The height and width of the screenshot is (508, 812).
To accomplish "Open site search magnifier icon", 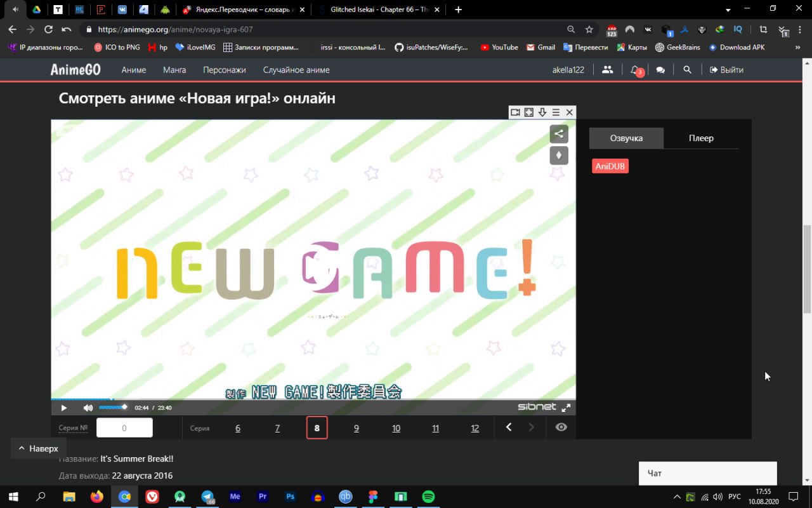I will pos(687,70).
